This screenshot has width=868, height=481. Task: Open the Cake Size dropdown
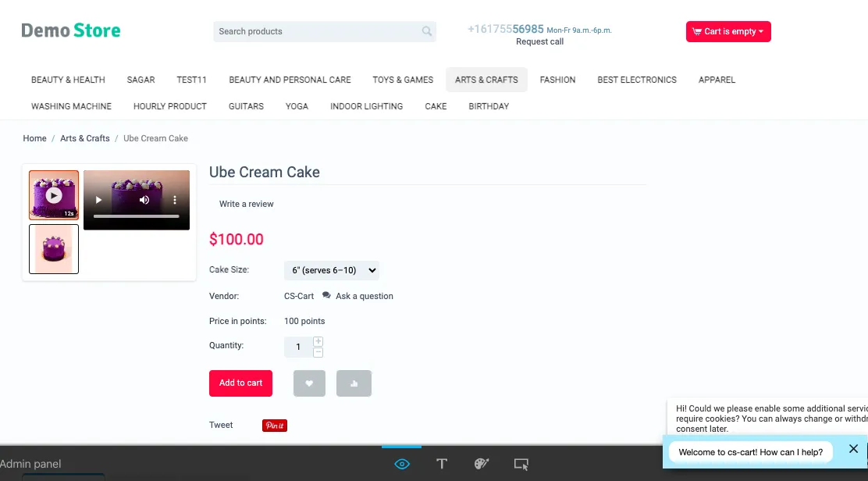(332, 270)
